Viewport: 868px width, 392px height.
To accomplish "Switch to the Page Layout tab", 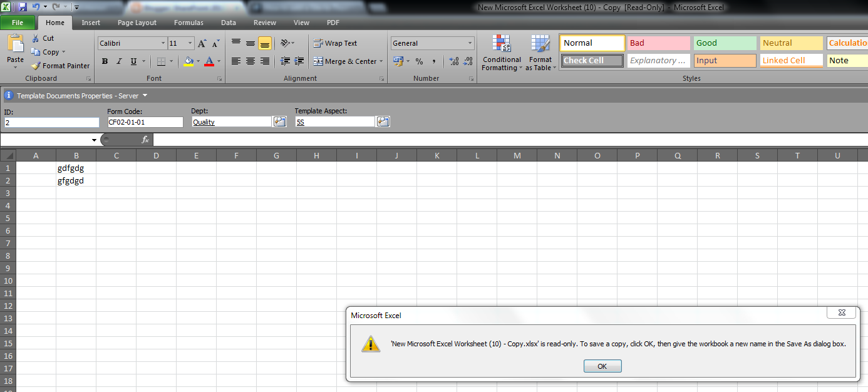I will (x=137, y=23).
